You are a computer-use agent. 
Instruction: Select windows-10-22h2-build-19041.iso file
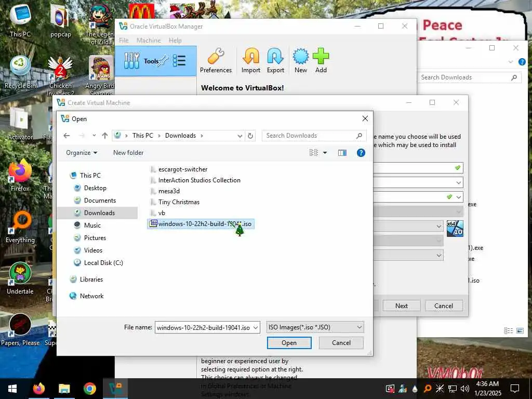pos(201,224)
